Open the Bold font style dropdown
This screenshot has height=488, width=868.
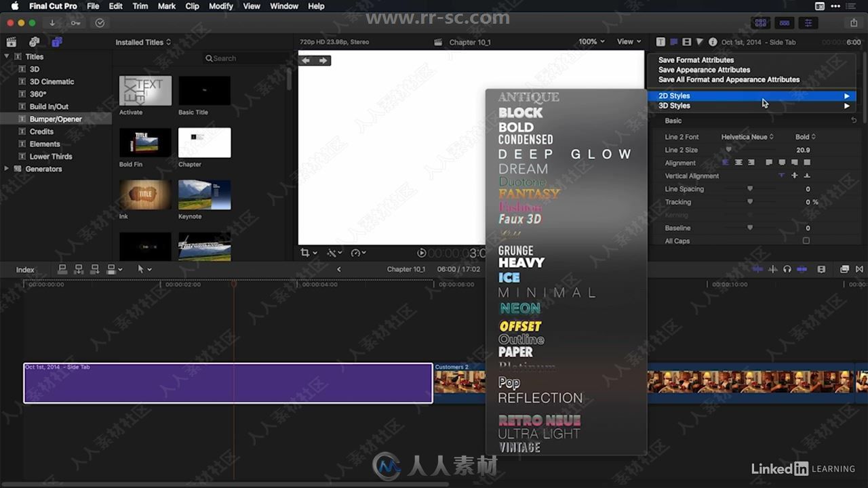tap(806, 137)
